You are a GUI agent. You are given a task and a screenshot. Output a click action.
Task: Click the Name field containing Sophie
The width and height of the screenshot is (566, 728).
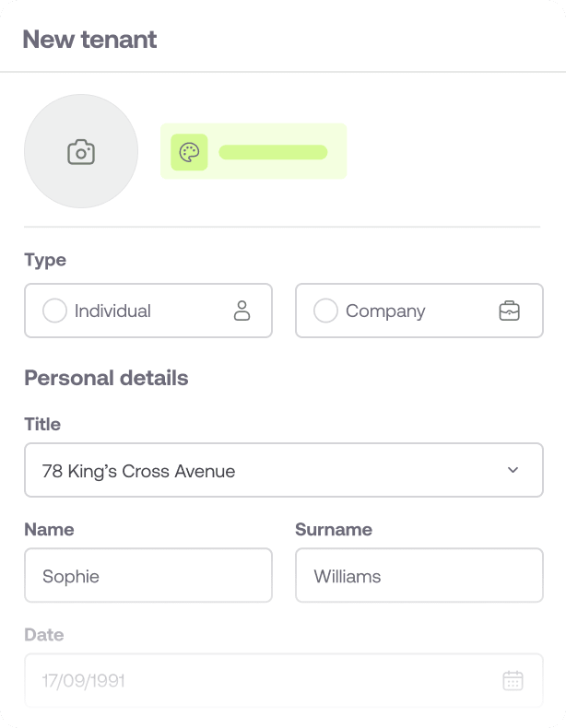148,576
